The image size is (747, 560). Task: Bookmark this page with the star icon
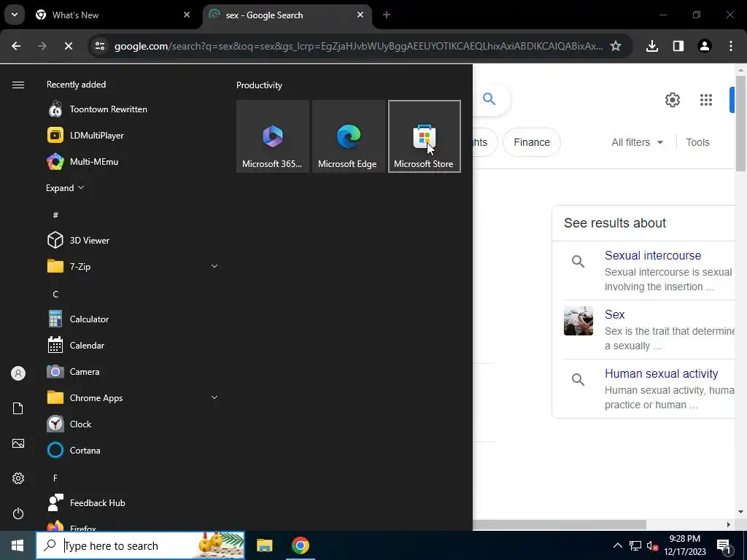tap(616, 46)
